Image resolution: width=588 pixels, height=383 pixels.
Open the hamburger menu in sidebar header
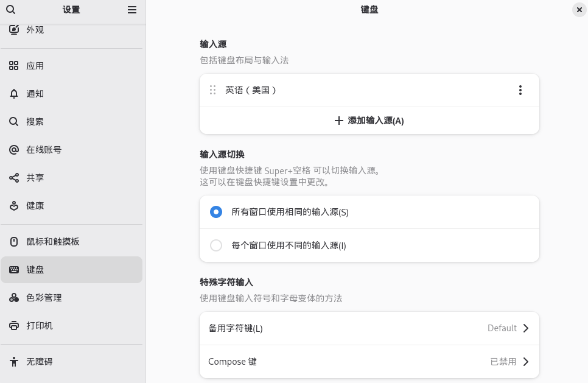click(x=132, y=10)
